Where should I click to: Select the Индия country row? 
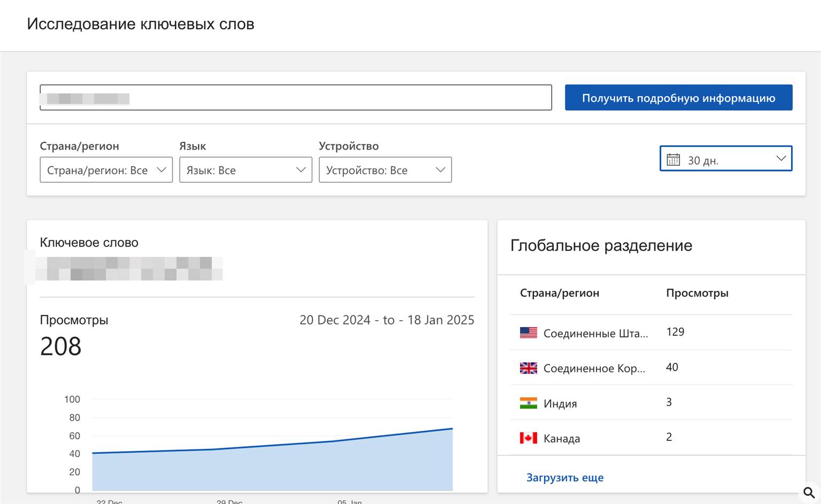pos(651,402)
